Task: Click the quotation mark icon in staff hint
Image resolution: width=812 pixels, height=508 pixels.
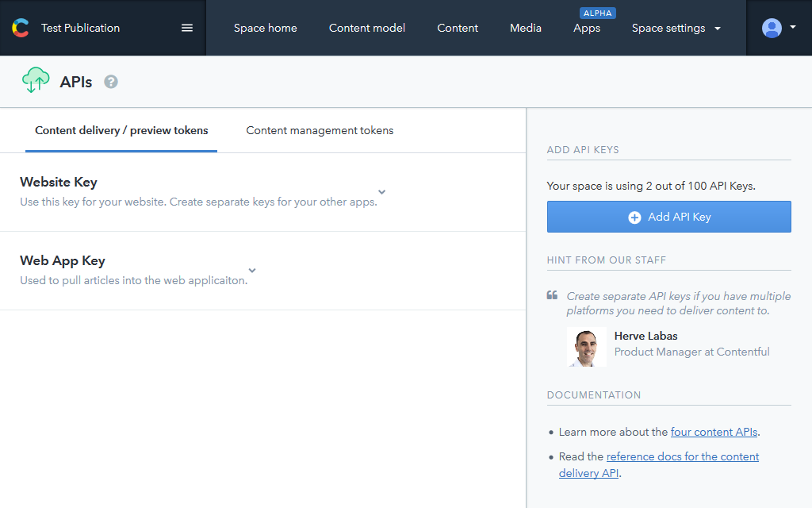Action: click(x=553, y=295)
